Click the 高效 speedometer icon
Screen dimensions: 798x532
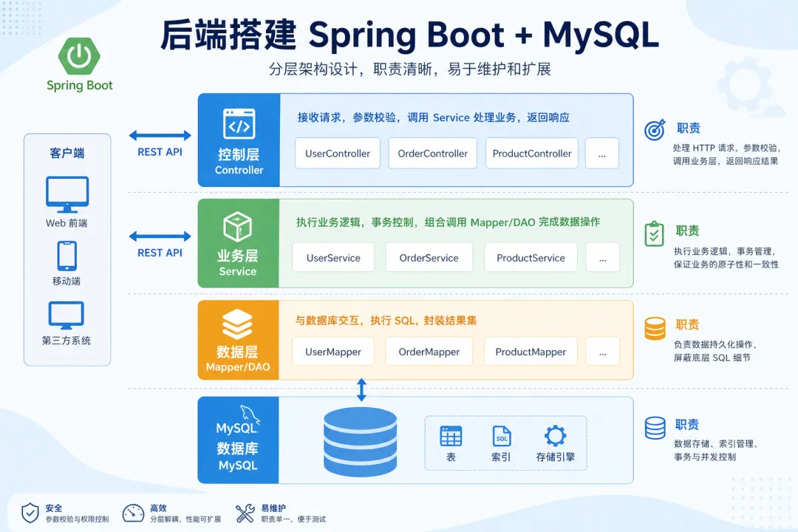[x=133, y=513]
